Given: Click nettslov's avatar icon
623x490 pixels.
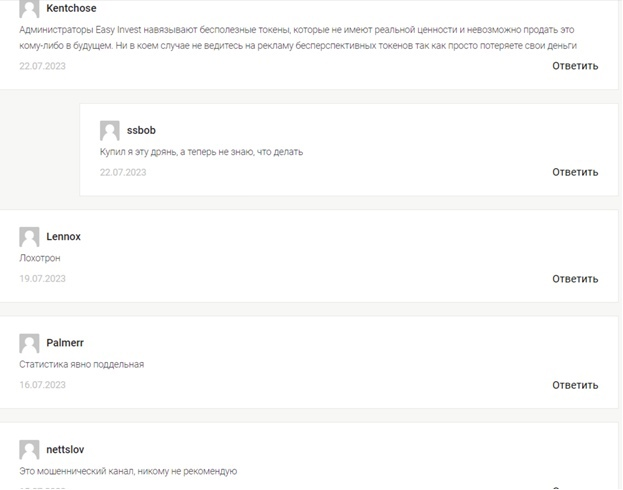Looking at the screenshot, I should pos(29,450).
